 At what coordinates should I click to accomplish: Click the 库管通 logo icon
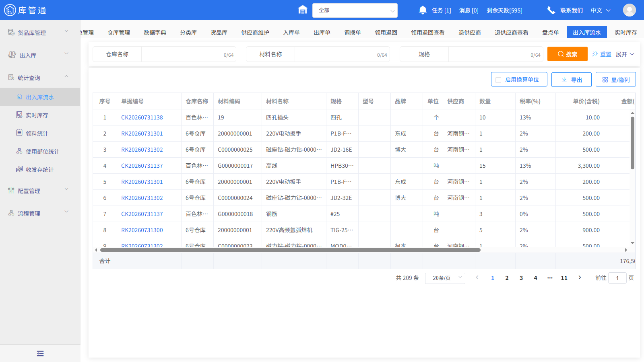point(10,10)
